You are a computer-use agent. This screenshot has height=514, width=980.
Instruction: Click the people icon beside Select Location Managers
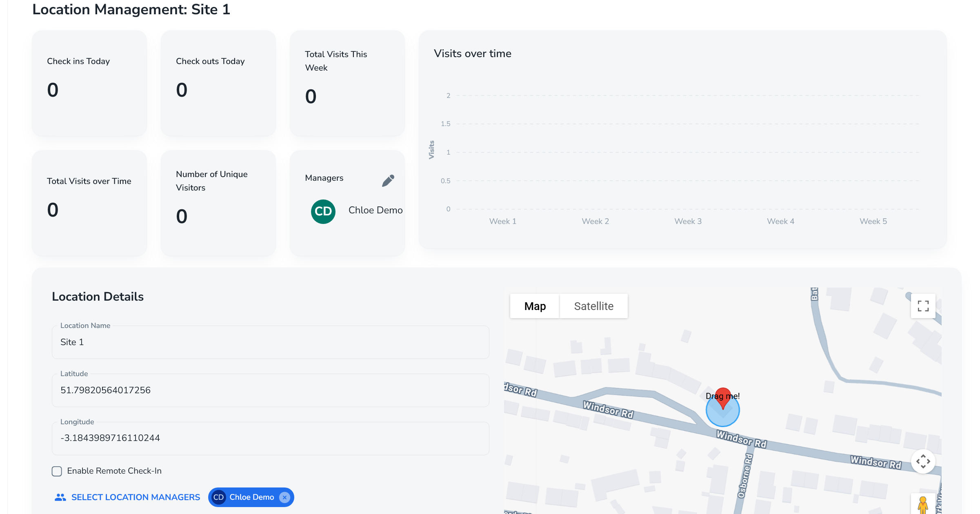tap(60, 497)
